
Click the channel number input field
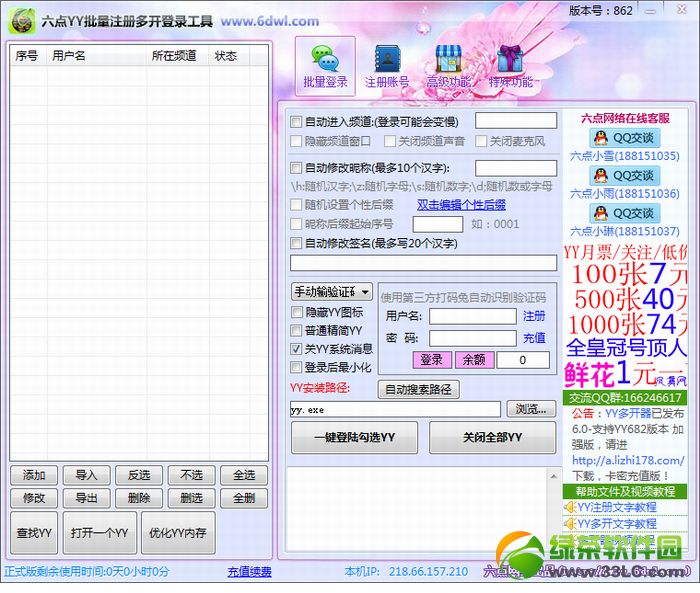pos(516,121)
